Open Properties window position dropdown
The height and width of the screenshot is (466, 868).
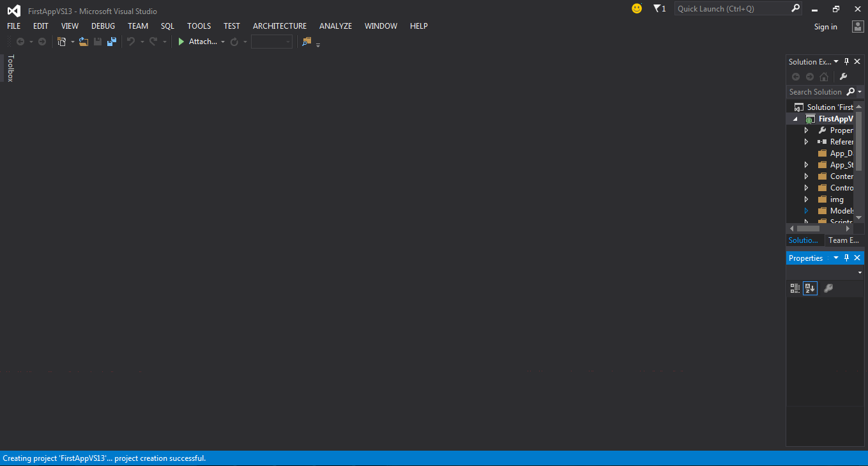click(x=836, y=258)
